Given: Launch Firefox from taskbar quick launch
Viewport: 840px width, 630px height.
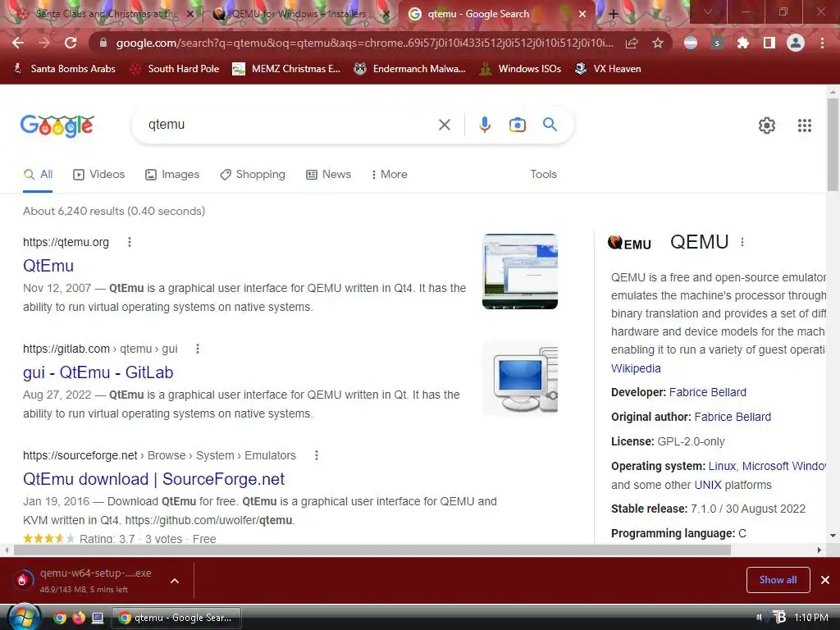Looking at the screenshot, I should (x=78, y=619).
